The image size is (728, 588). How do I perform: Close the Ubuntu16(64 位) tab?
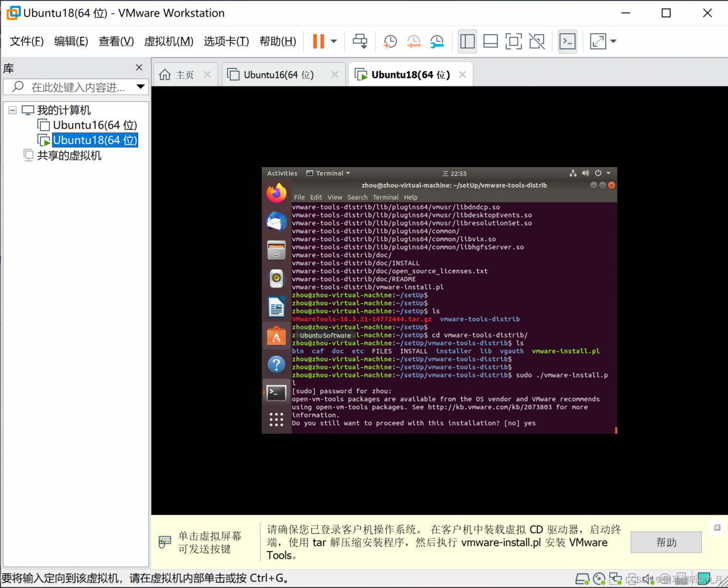[x=334, y=75]
